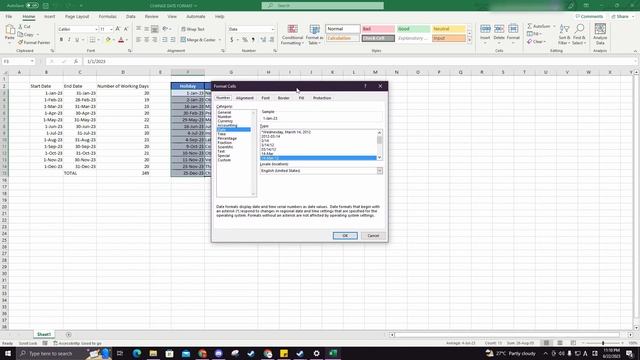Apply the Good cell style swatch
Viewport: 640px width, 360px height.
pos(413,29)
